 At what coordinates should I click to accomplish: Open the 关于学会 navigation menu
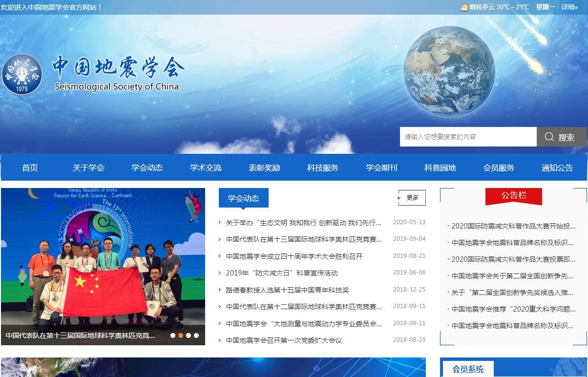click(x=88, y=168)
